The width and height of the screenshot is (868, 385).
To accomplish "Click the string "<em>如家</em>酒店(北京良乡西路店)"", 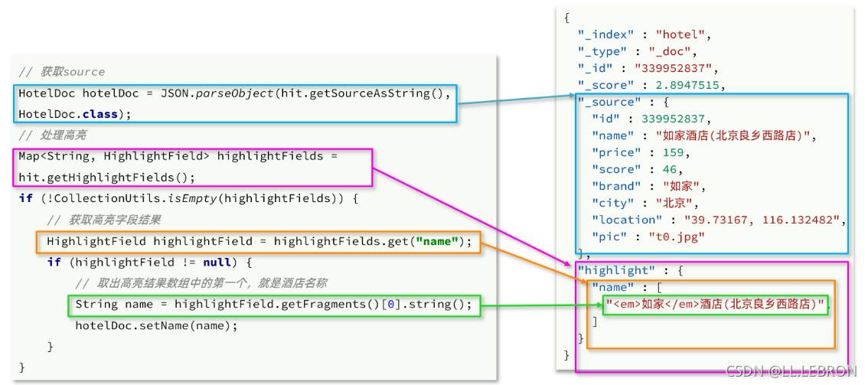I will coord(716,304).
